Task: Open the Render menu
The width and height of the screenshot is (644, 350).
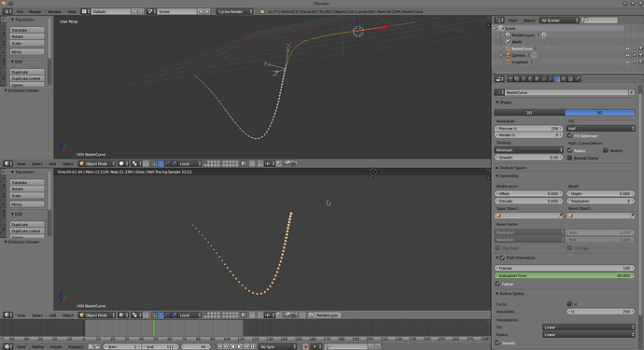Action: click(x=35, y=11)
